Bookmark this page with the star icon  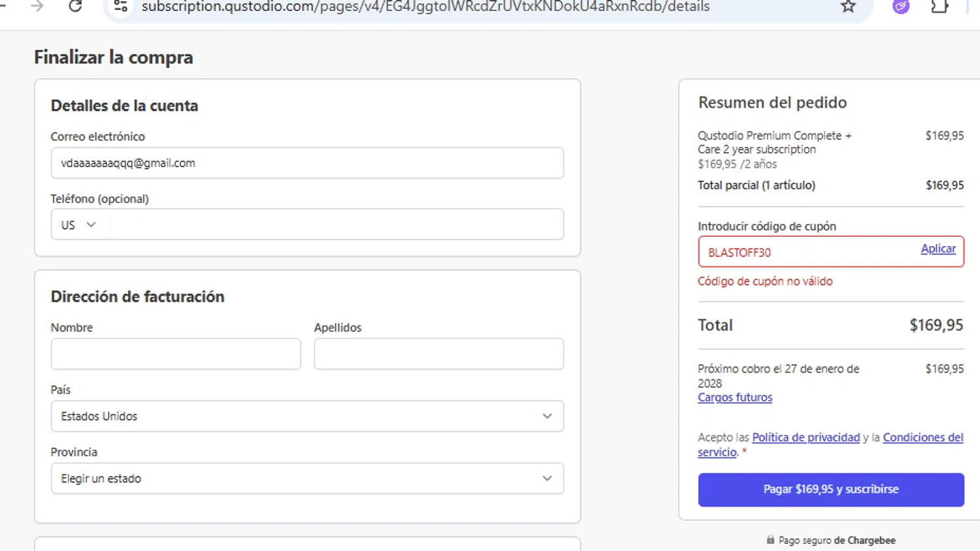(x=848, y=7)
